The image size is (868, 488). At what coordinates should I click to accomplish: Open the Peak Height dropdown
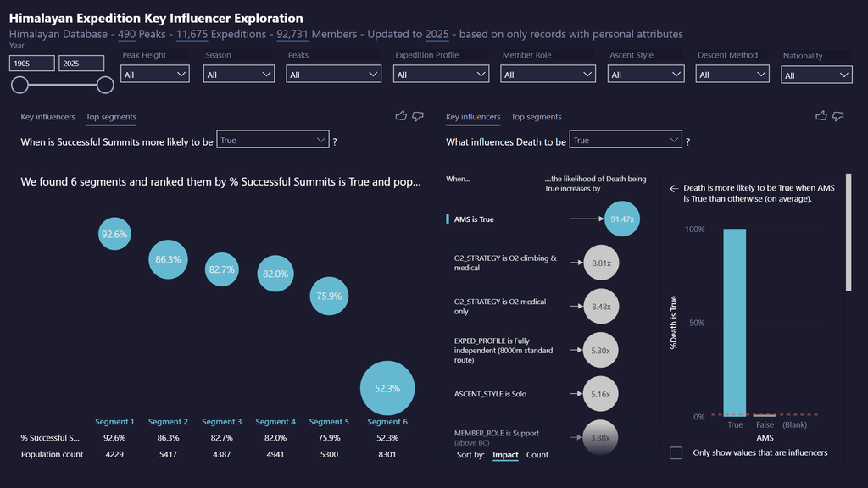[x=155, y=75]
